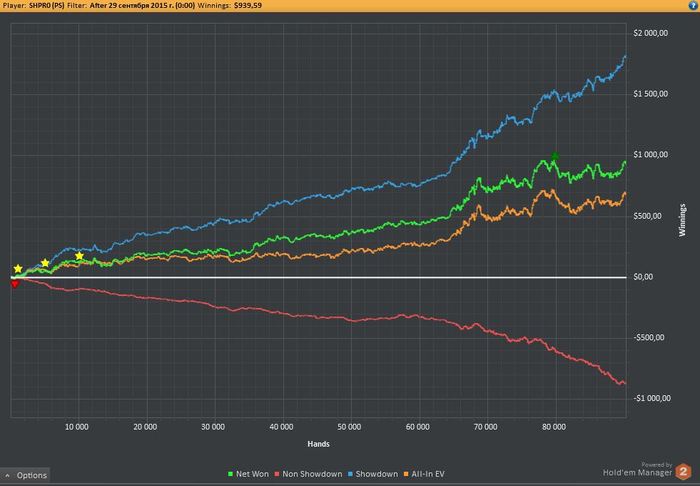Click the red heart marker below the zero line
The image size is (700, 486).
pyautogui.click(x=15, y=284)
